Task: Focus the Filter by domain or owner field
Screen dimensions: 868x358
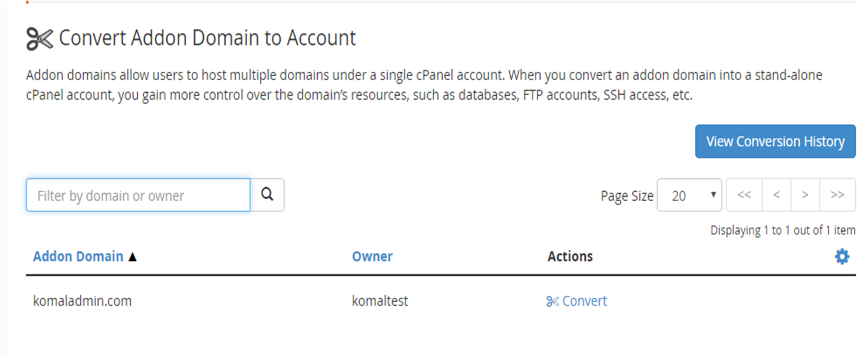Action: coord(138,195)
